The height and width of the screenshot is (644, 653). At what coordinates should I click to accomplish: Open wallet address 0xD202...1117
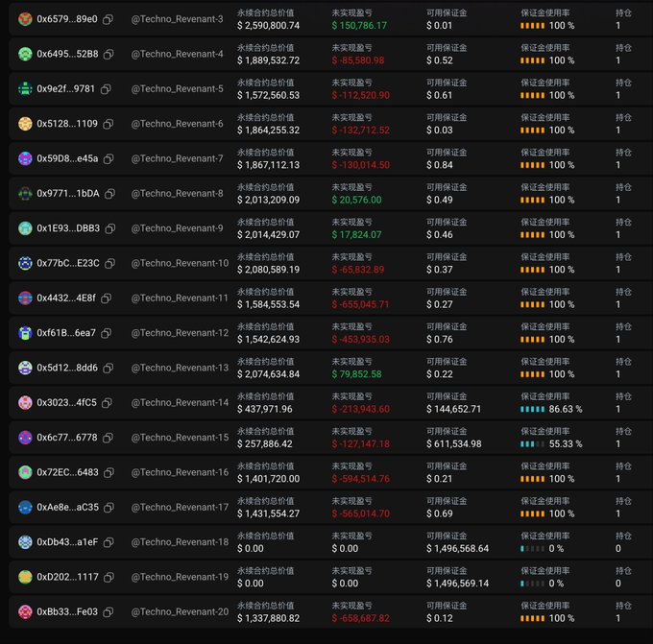(x=67, y=577)
